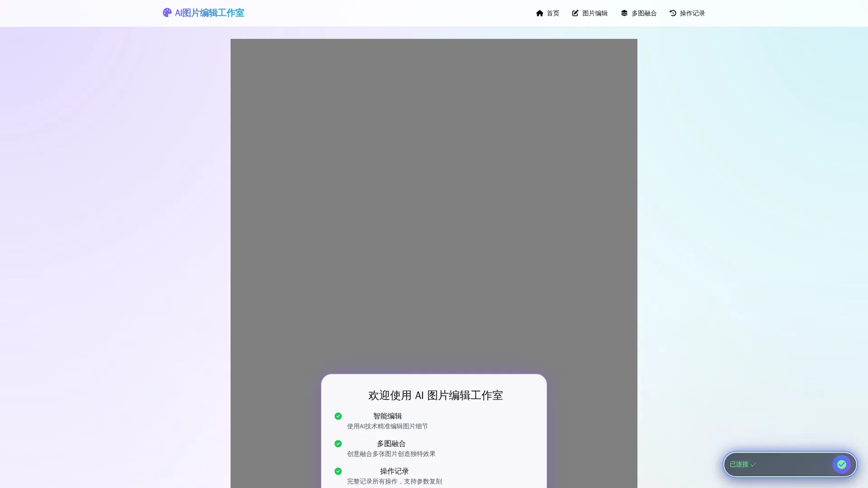The image size is (868, 488).
Task: Click the circular check badge on 已连接 status
Action: tap(842, 464)
